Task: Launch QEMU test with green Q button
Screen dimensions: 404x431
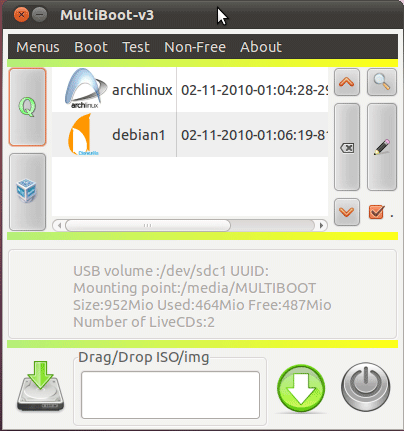Action: point(27,107)
